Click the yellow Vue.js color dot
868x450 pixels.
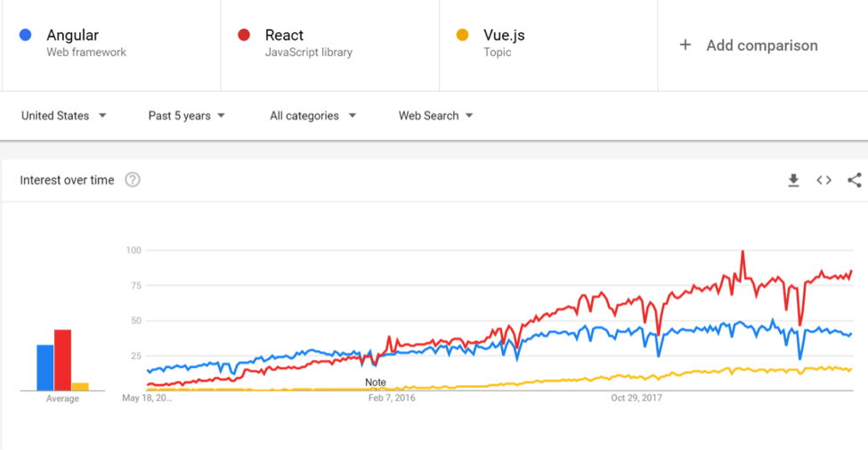(462, 36)
